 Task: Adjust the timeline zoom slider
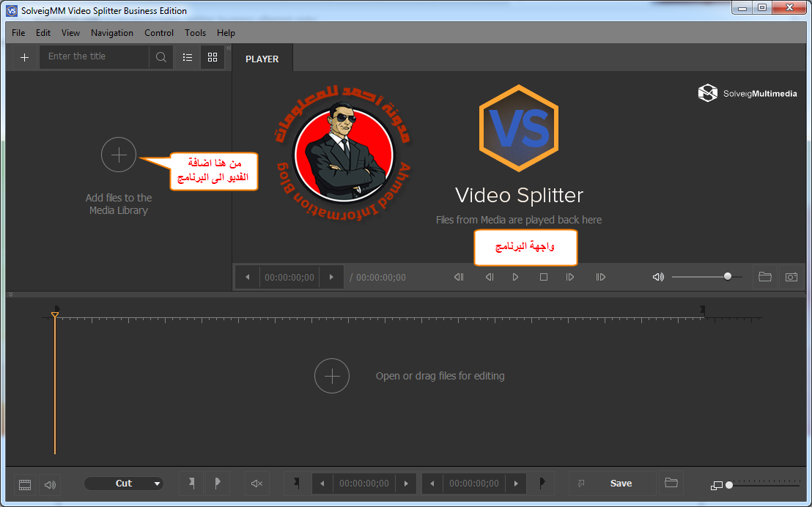(765, 485)
